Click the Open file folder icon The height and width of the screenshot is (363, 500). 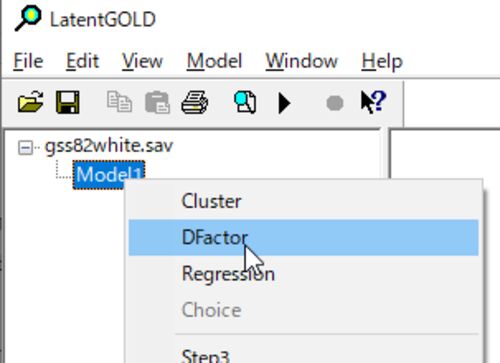click(30, 102)
